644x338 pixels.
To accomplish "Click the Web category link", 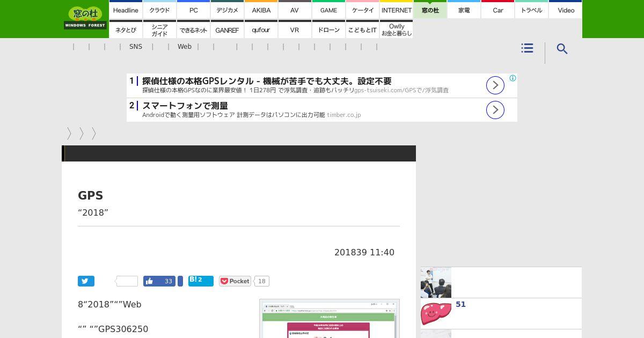I will click(x=185, y=47).
